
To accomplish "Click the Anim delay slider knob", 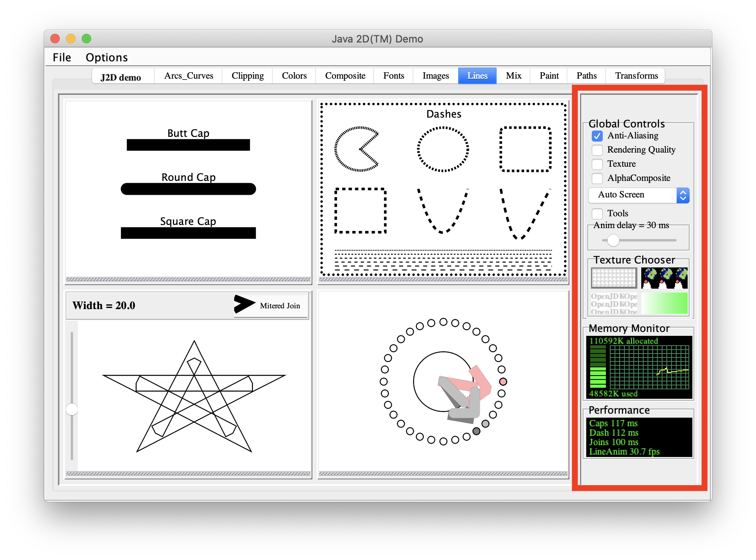I will tap(613, 240).
